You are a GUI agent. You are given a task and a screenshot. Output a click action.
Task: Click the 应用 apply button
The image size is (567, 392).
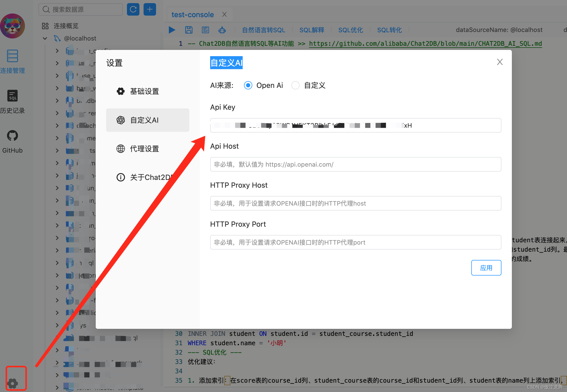click(x=486, y=268)
